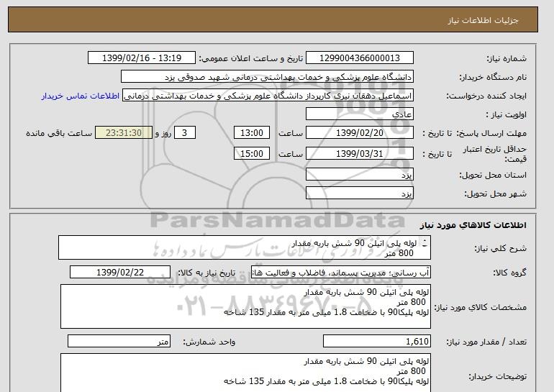The width and height of the screenshot is (554, 392).
Task: Open buyer contact info link اطلاعات تماس خریدار
Action: click(80, 96)
